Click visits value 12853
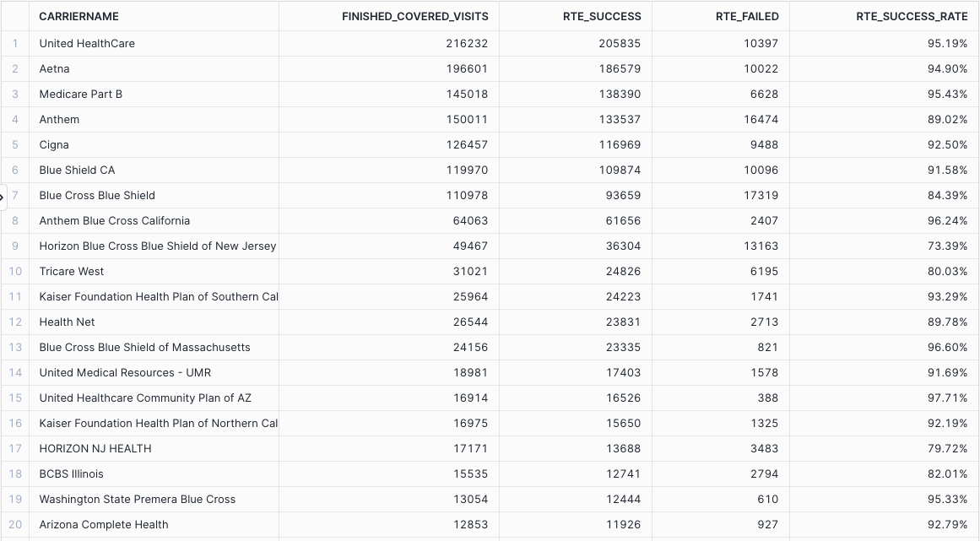Viewport: 980px width, 541px height. pyautogui.click(x=470, y=524)
